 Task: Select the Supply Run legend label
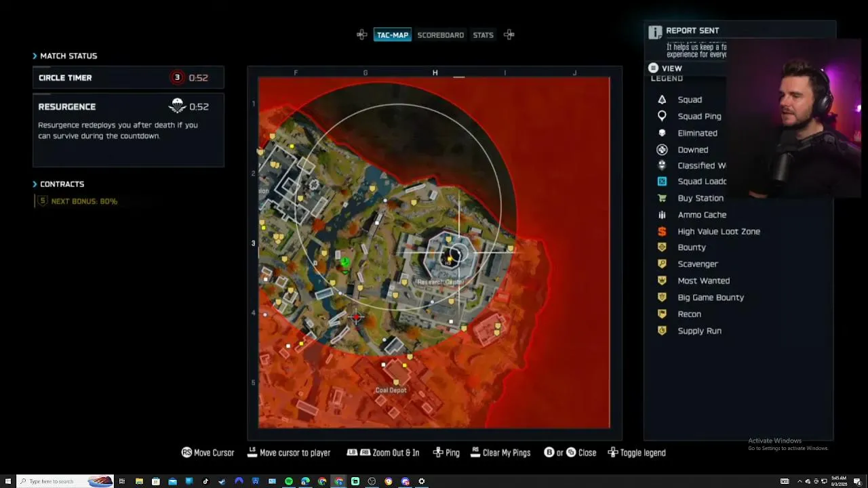coord(699,331)
